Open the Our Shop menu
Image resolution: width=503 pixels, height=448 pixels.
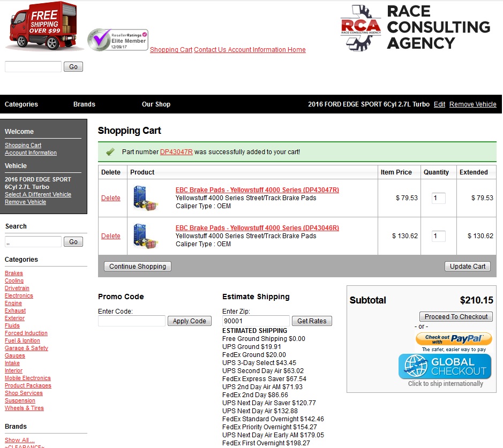click(x=156, y=104)
